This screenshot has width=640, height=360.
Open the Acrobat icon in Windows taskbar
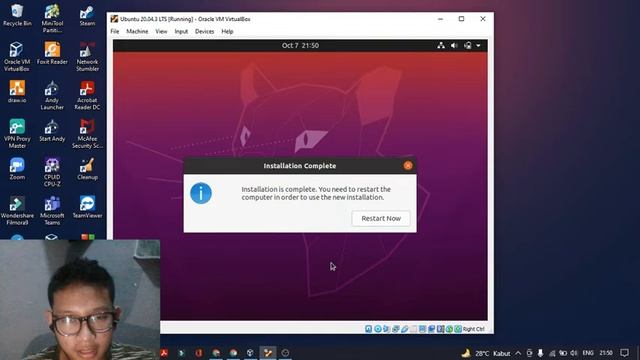164,353
